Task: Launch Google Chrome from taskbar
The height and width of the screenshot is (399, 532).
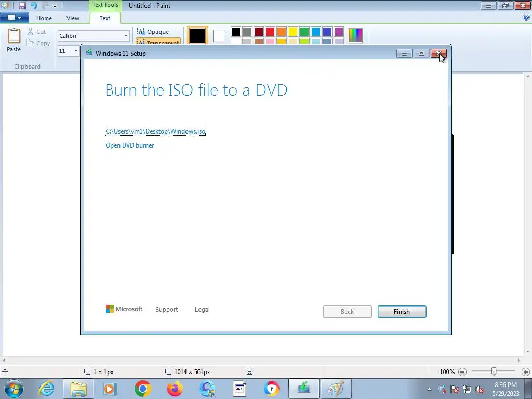Action: [x=142, y=389]
